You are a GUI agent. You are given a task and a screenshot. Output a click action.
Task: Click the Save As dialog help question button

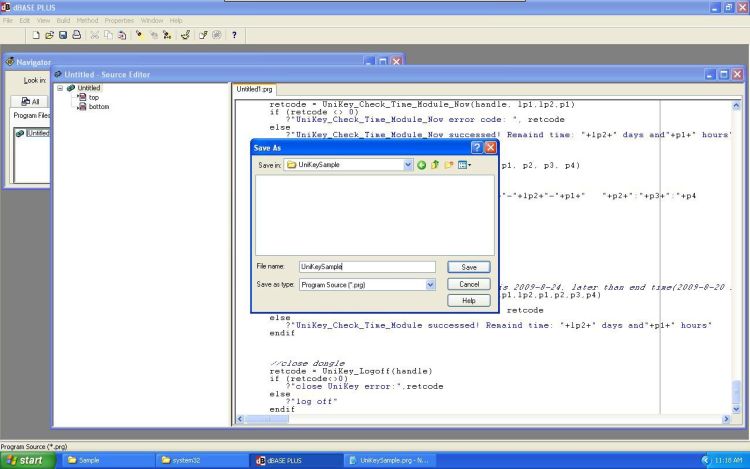click(x=476, y=148)
